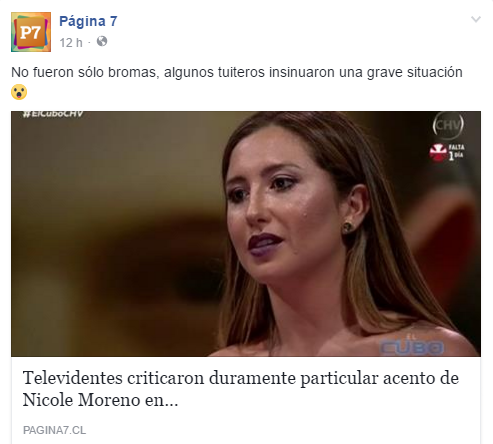Open the Página 7 P7 profile logo

click(x=31, y=32)
